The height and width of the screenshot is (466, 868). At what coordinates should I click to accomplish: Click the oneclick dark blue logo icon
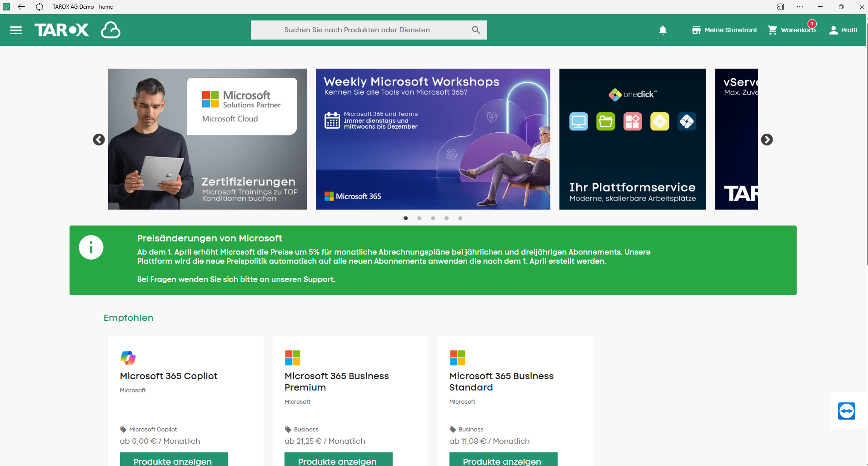[x=687, y=121]
